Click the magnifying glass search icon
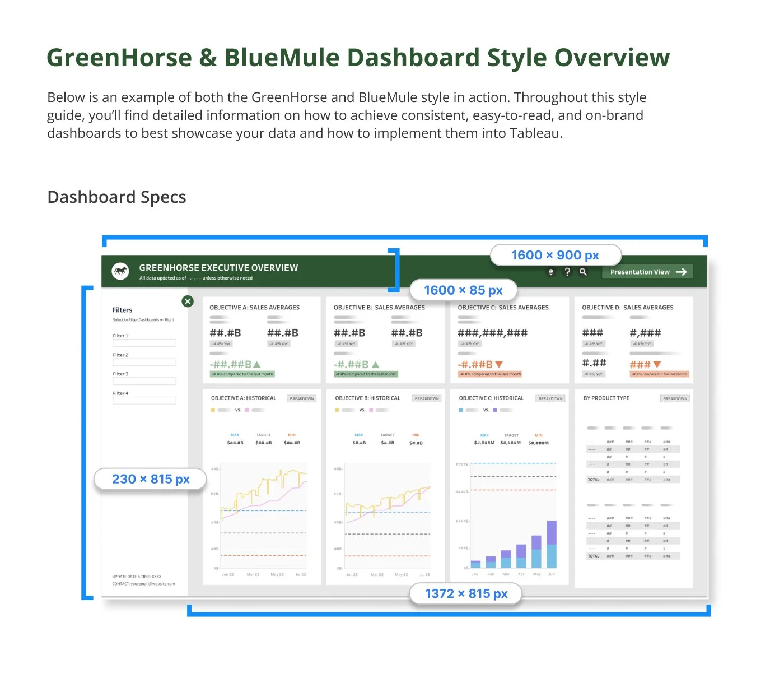Viewport: 784px width, 678px height. pos(584,272)
